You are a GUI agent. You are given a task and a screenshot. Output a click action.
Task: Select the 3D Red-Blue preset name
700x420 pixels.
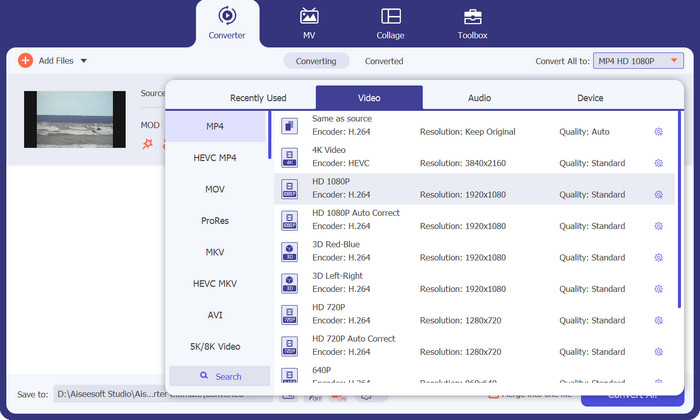[336, 245]
